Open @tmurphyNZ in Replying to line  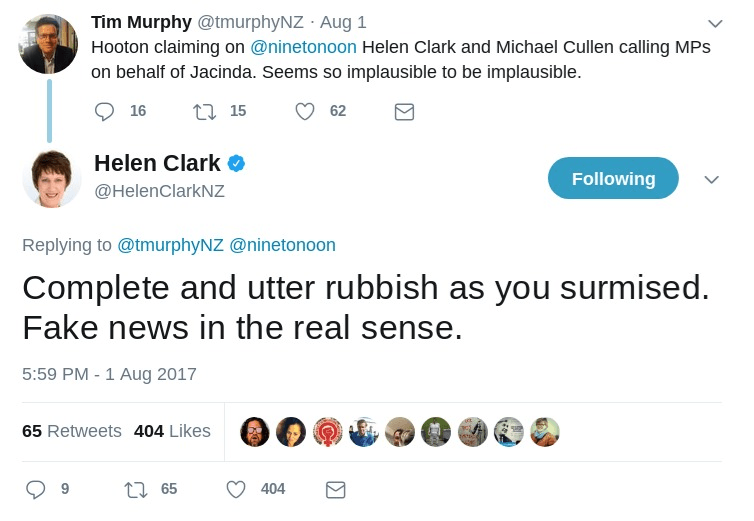170,245
